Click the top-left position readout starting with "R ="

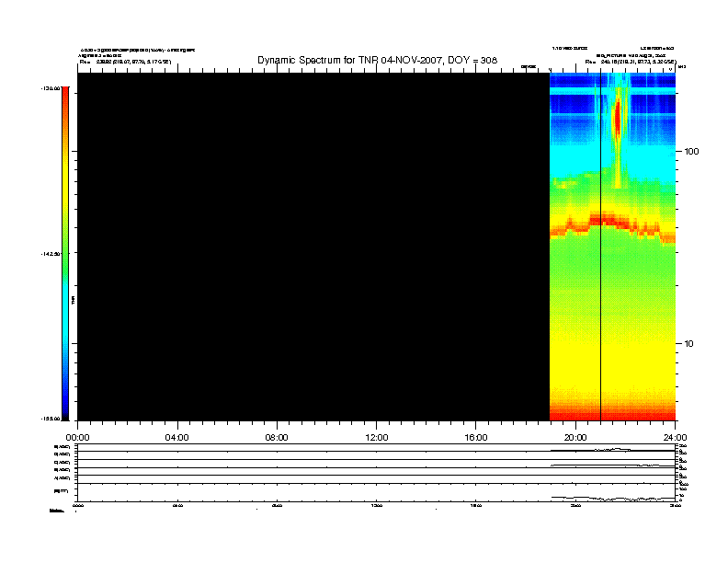point(125,62)
